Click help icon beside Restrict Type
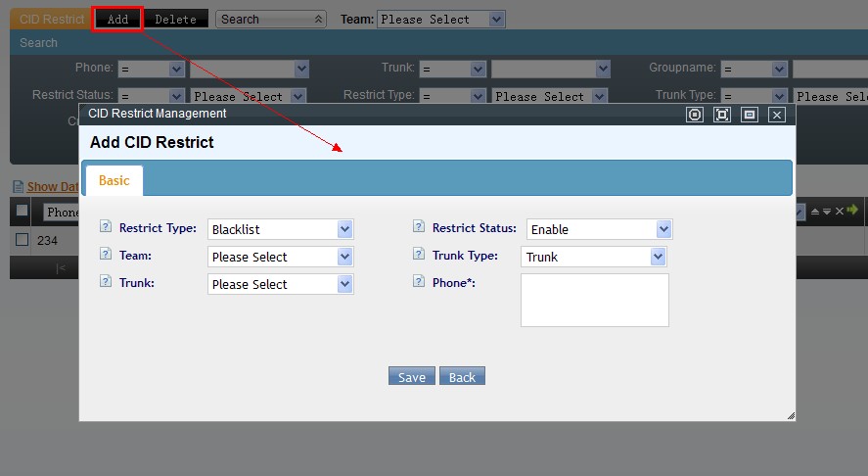Viewport: 868px width, 476px height. coord(106,227)
